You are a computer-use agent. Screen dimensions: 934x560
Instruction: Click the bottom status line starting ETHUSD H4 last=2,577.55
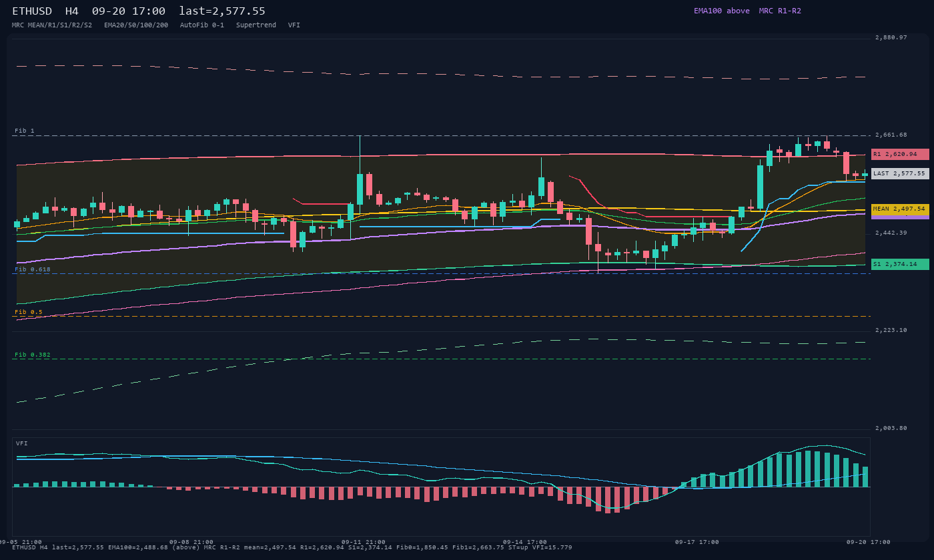[x=292, y=547]
